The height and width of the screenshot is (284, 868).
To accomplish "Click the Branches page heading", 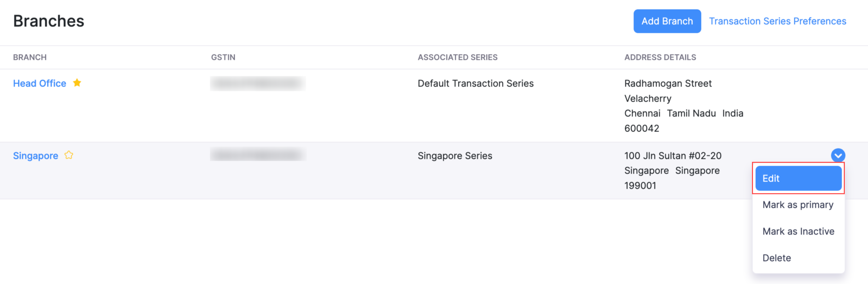I will coord(49,21).
